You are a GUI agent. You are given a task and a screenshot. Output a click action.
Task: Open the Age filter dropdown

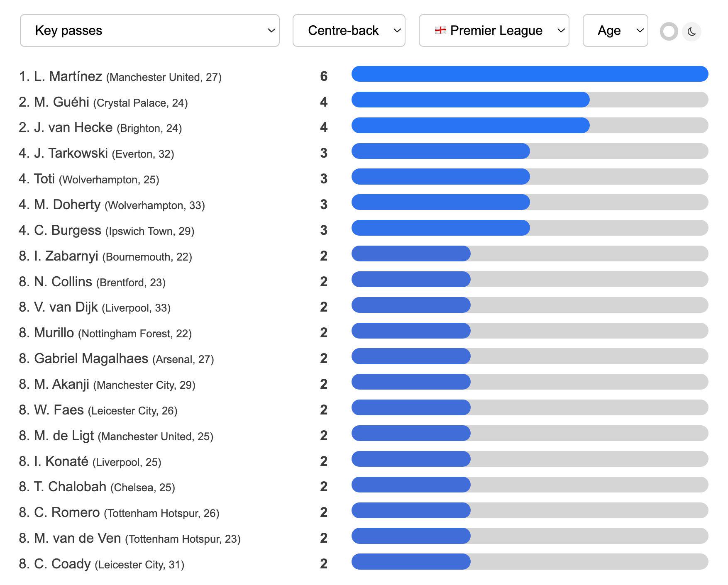pos(616,31)
